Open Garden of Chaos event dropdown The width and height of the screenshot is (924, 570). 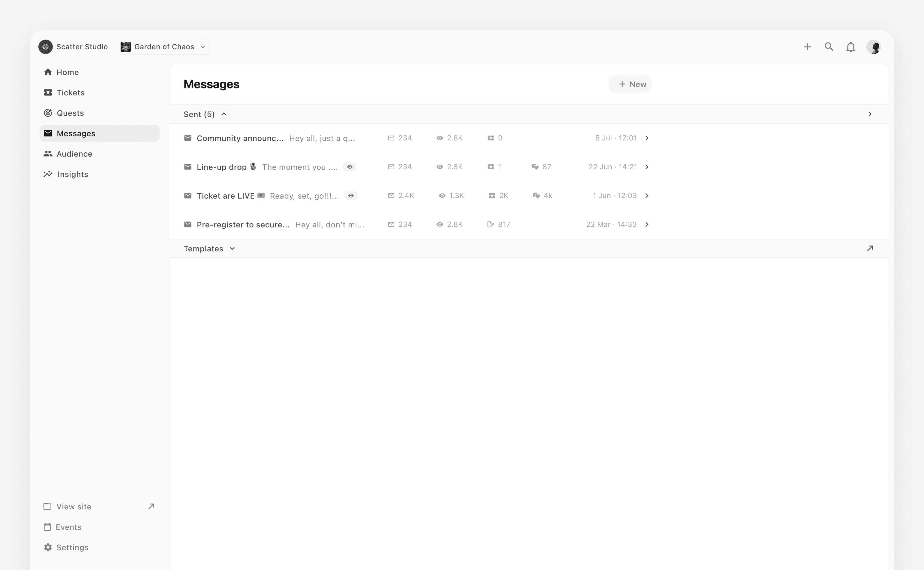pos(163,47)
